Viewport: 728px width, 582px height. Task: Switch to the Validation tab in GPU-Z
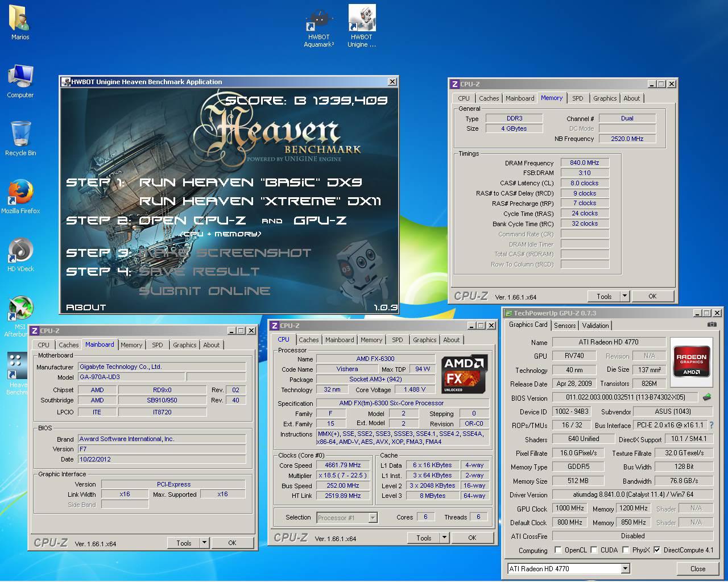(595, 326)
